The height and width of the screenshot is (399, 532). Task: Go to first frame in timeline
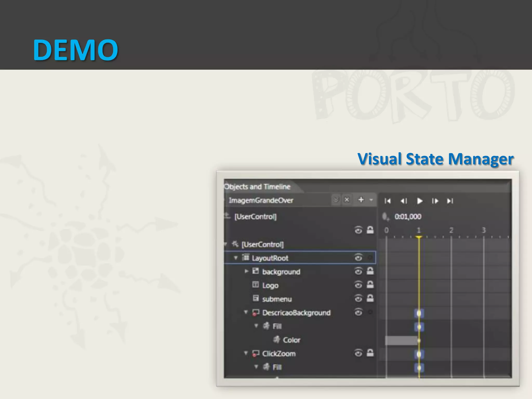[x=388, y=201]
